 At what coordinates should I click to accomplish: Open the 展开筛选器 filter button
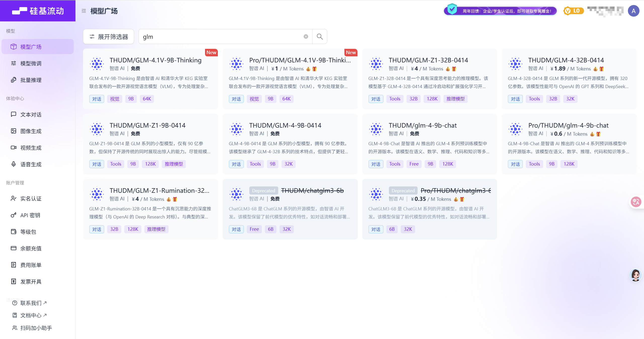coord(109,37)
